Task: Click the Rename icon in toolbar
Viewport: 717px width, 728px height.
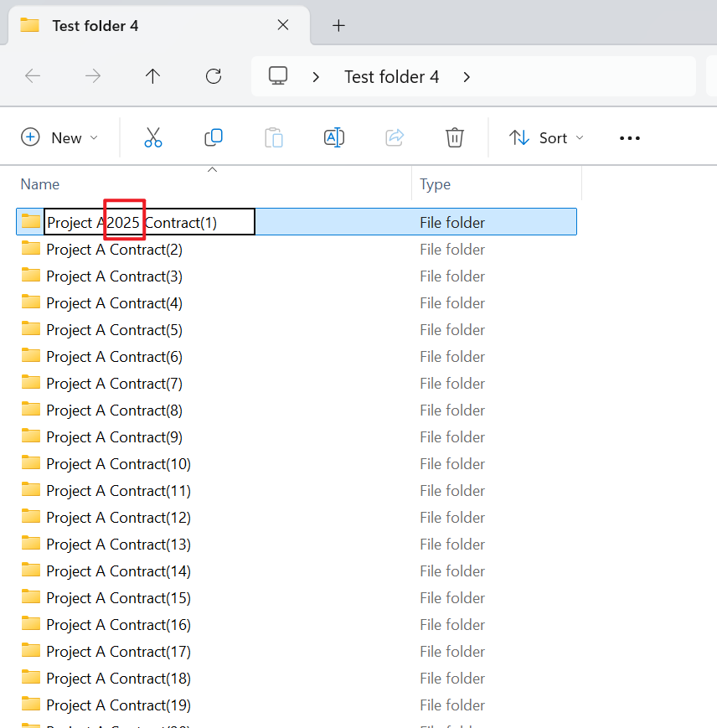Action: pos(334,137)
